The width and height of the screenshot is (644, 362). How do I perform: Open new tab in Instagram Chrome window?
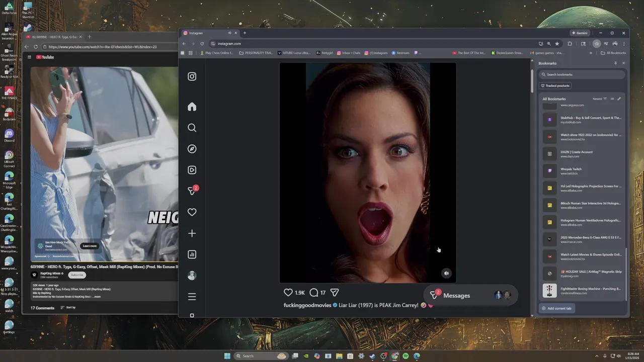click(x=245, y=33)
